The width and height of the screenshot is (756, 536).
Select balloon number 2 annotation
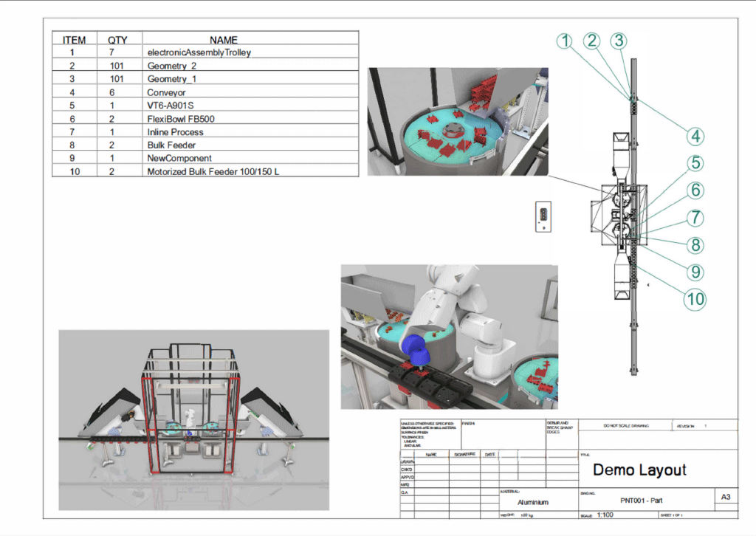coord(591,41)
